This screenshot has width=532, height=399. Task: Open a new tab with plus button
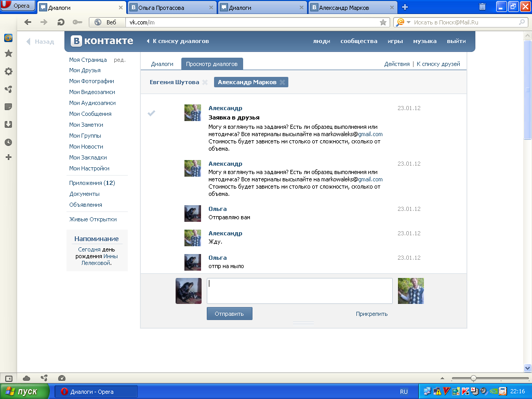click(x=405, y=7)
